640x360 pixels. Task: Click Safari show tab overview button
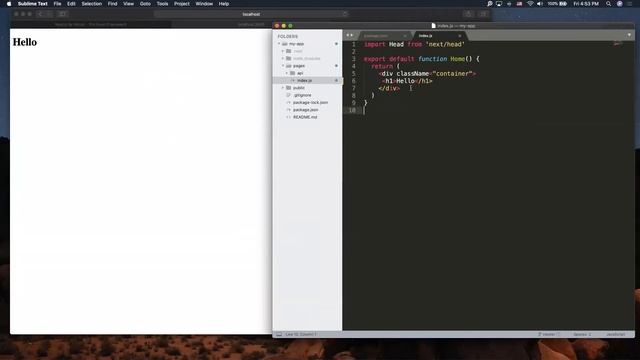pyautogui.click(x=483, y=14)
